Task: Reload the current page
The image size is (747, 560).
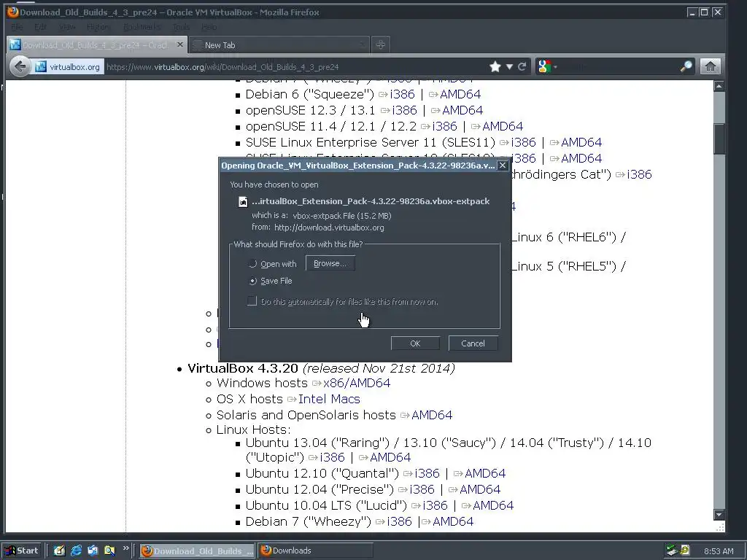Action: tap(522, 66)
